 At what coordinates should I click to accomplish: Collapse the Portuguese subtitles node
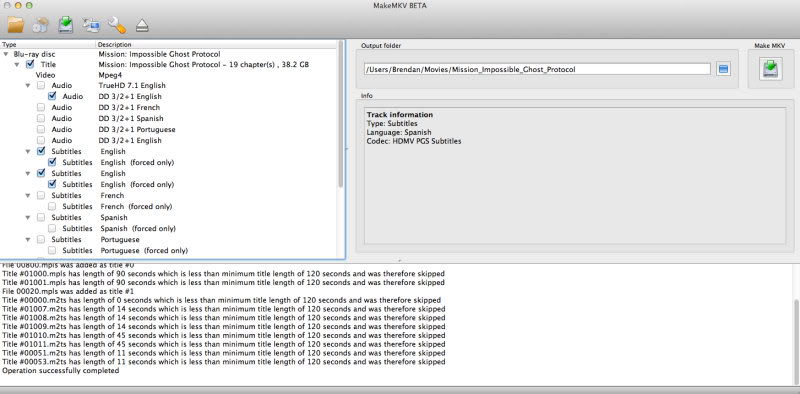(28, 239)
